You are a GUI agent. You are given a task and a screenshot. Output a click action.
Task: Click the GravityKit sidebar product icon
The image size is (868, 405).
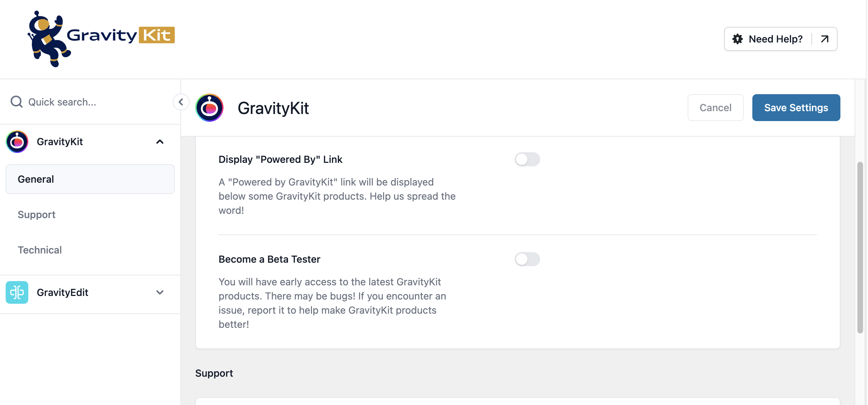coord(17,142)
